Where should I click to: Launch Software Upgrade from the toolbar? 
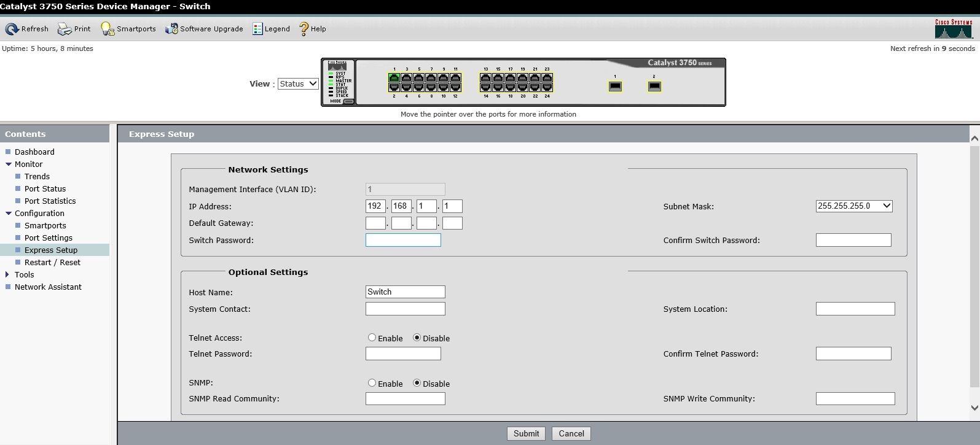tap(204, 29)
